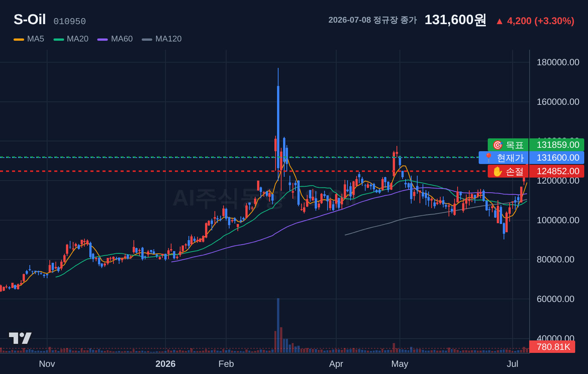Click the stop-loss price tag 124852.00

click(x=557, y=171)
